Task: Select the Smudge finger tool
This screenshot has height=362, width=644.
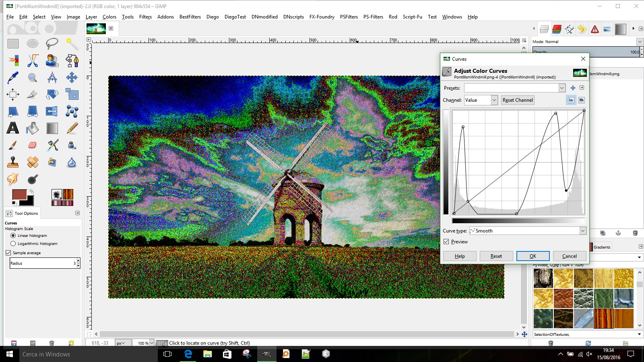Action: (x=13, y=179)
